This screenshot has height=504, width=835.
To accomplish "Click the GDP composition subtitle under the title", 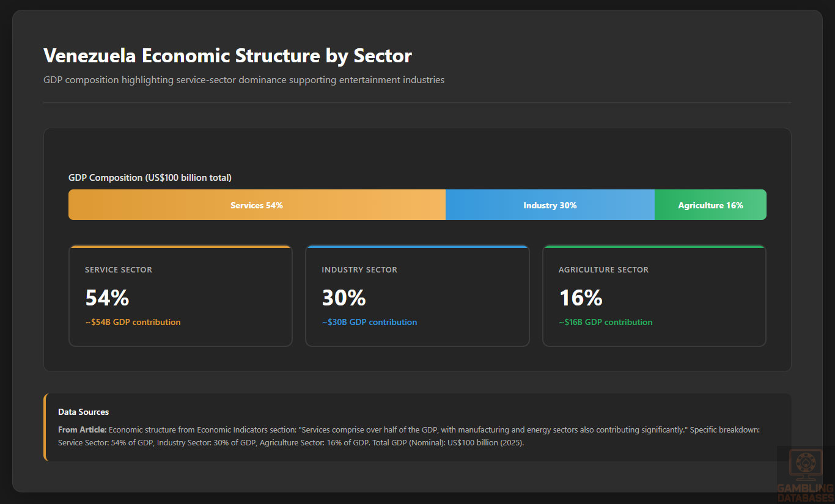I will (x=244, y=80).
